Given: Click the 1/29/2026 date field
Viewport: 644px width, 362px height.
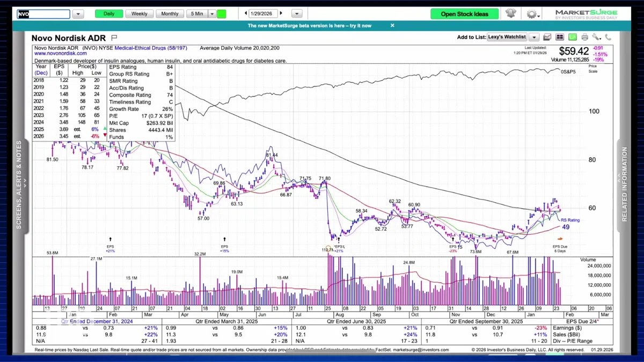Looking at the screenshot, I should coord(263,13).
